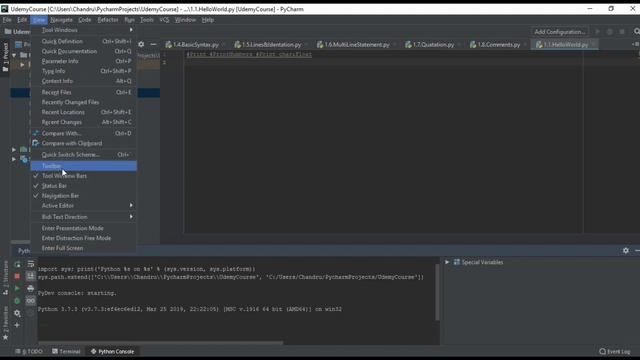
Task: Select Quick Definition menu entry
Action: (84, 41)
